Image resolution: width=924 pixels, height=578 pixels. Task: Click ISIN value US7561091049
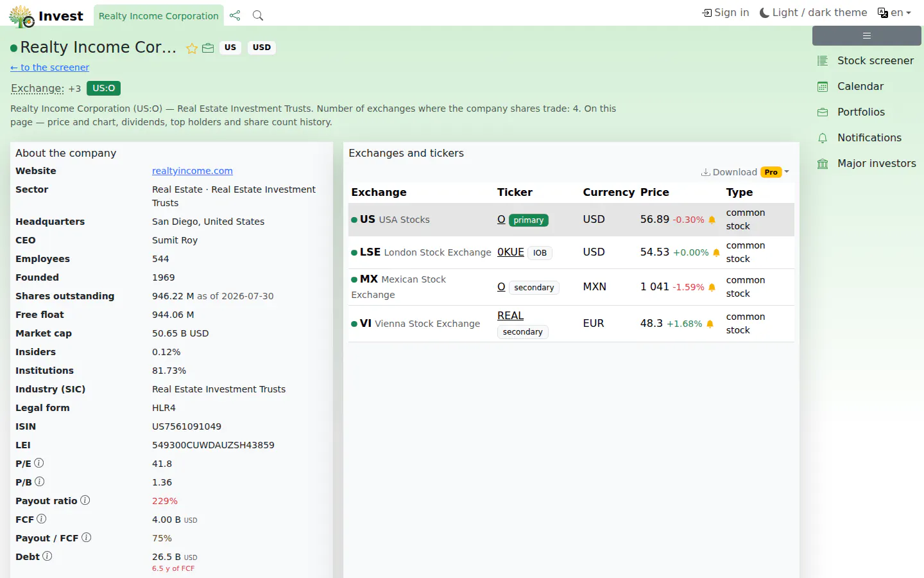pyautogui.click(x=187, y=426)
